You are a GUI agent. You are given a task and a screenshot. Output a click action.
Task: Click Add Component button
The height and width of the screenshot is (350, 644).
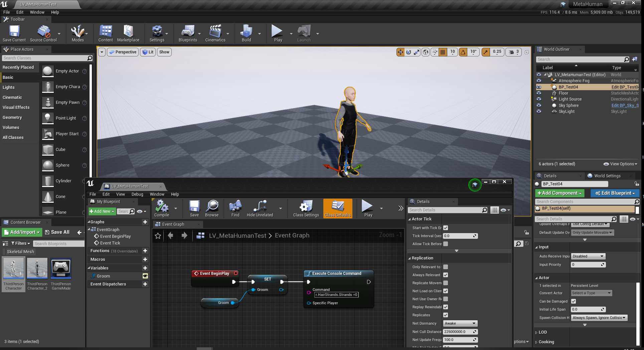click(x=559, y=193)
